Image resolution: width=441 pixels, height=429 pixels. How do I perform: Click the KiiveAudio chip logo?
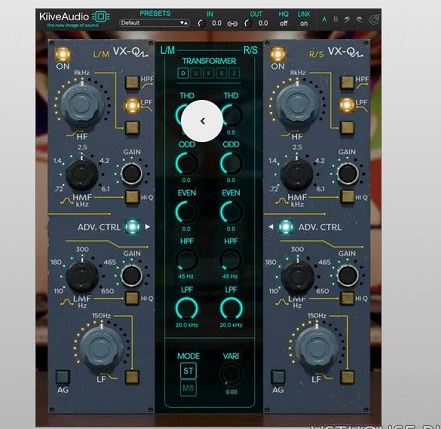tap(101, 17)
